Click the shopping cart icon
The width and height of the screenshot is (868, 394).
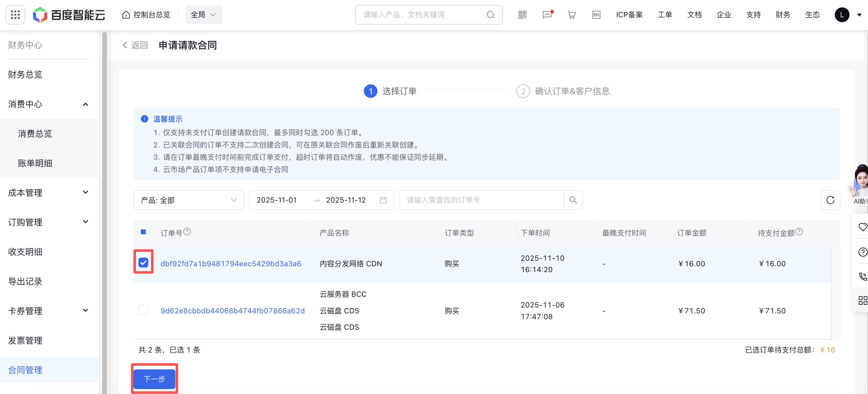[571, 15]
